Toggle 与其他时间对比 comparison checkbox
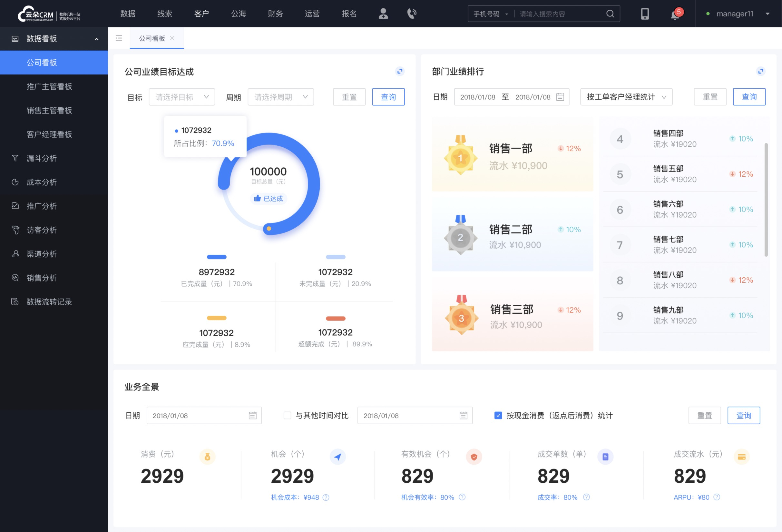Viewport: 782px width, 532px height. (x=285, y=416)
